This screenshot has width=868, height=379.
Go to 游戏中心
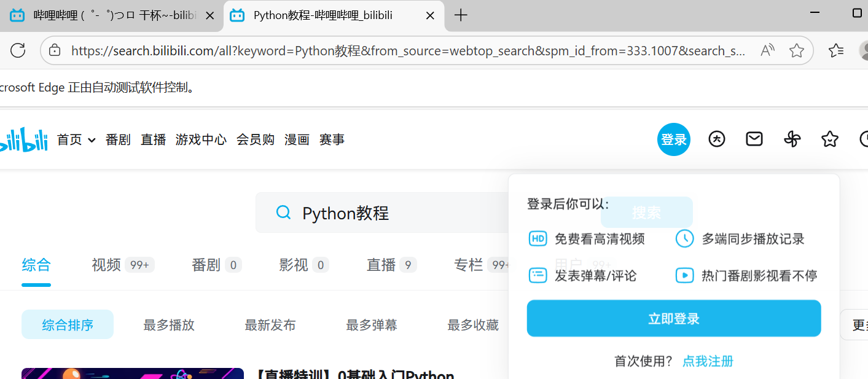click(201, 140)
